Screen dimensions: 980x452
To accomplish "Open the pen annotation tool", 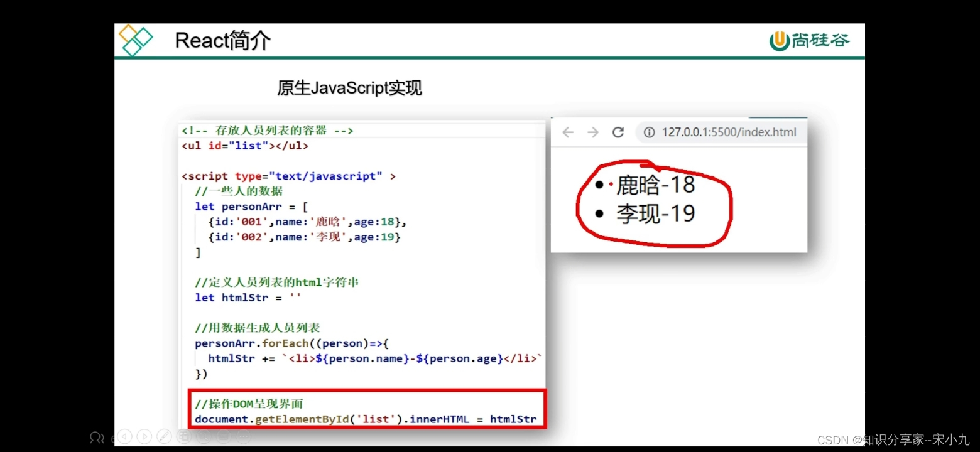I will point(164,436).
